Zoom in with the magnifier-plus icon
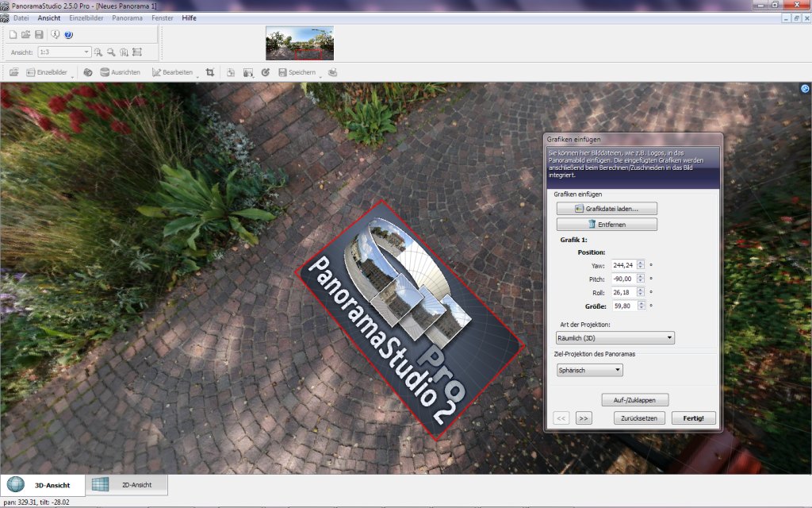 [98, 52]
